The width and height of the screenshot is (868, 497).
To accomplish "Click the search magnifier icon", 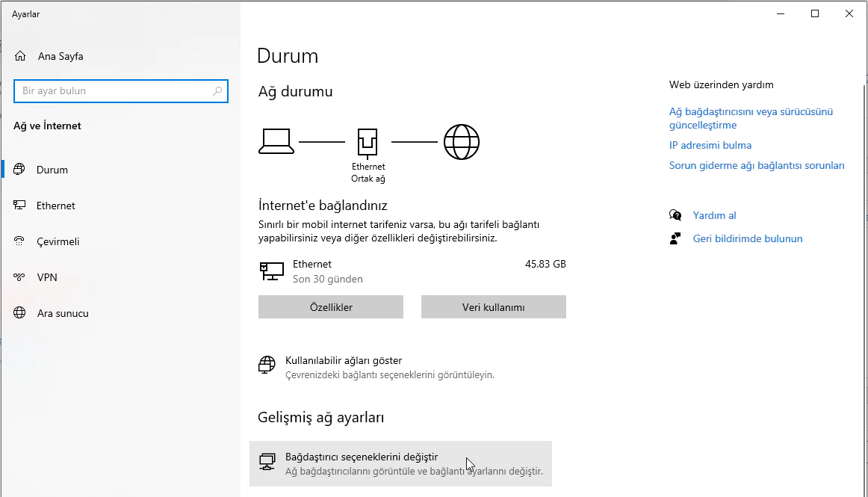I will pos(217,91).
